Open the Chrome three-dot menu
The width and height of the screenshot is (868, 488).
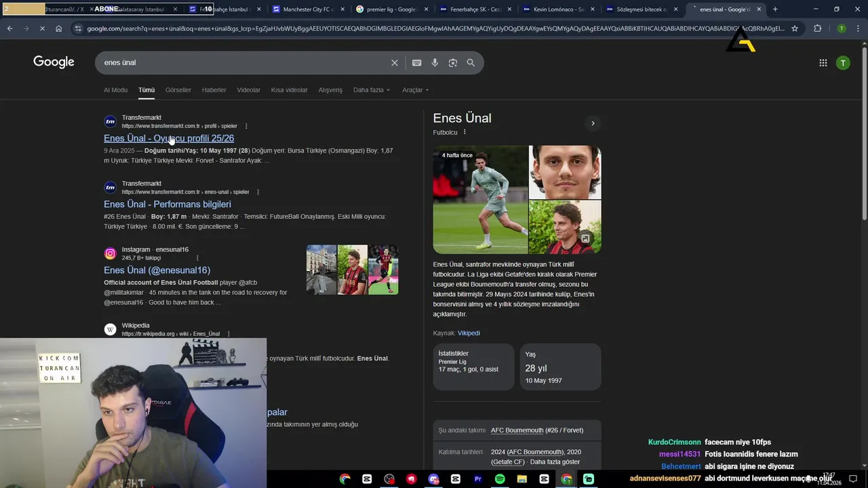[859, 28]
